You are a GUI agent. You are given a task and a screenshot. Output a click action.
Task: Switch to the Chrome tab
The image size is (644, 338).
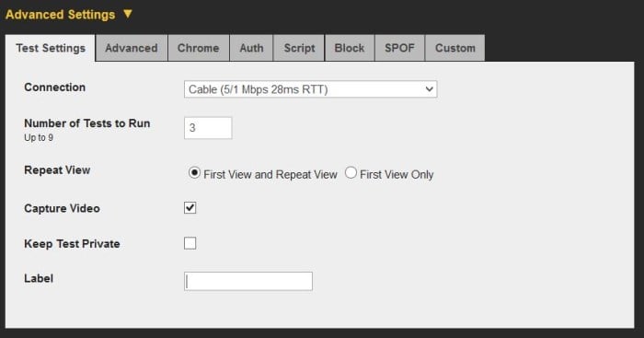click(x=199, y=48)
